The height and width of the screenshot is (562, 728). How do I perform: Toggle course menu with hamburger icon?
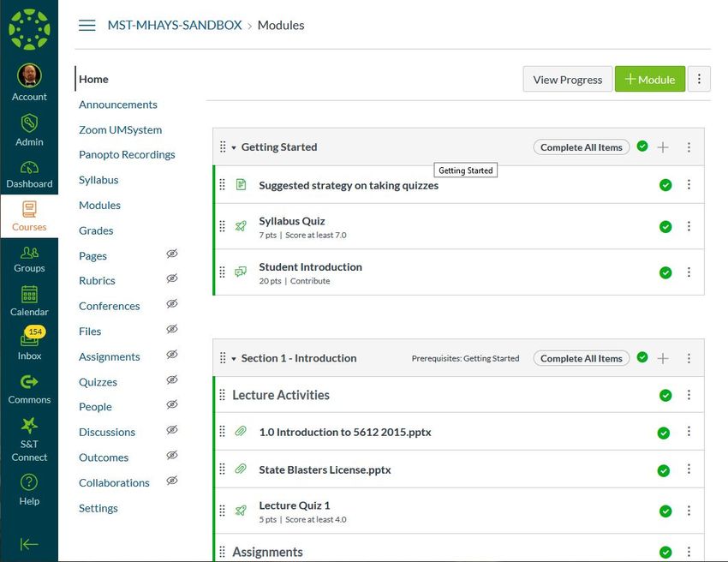click(87, 25)
